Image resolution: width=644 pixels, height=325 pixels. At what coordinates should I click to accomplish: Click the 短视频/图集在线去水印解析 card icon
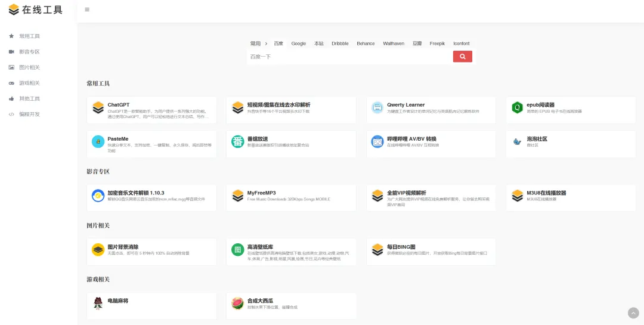pyautogui.click(x=238, y=108)
